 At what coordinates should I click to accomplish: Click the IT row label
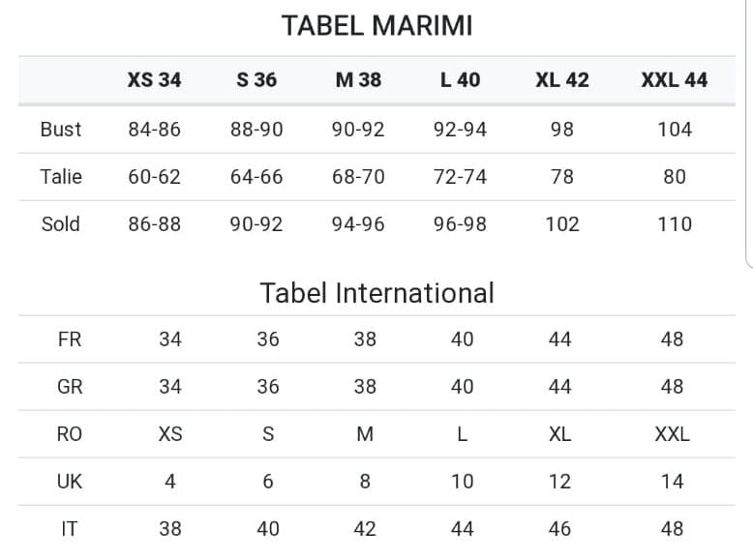[70, 529]
